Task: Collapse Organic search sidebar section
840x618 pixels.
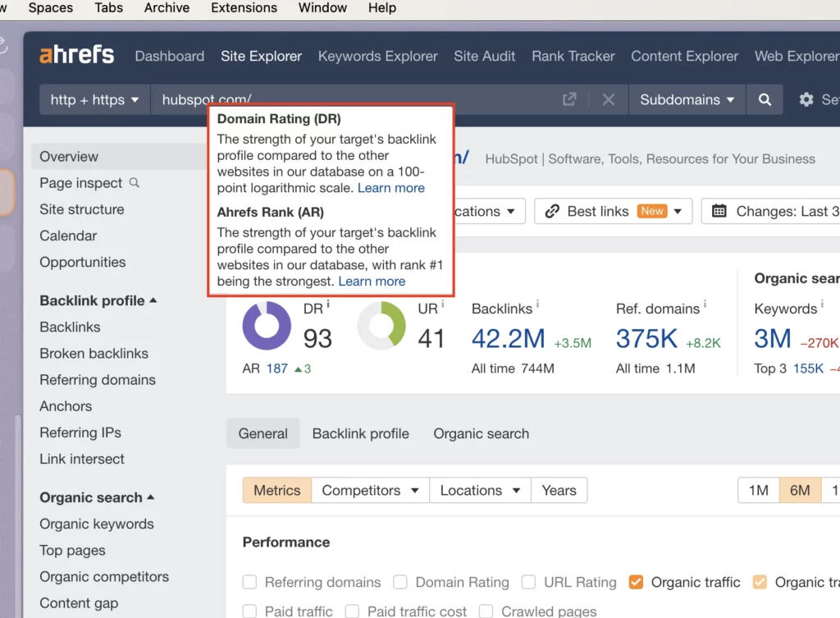Action: click(97, 497)
